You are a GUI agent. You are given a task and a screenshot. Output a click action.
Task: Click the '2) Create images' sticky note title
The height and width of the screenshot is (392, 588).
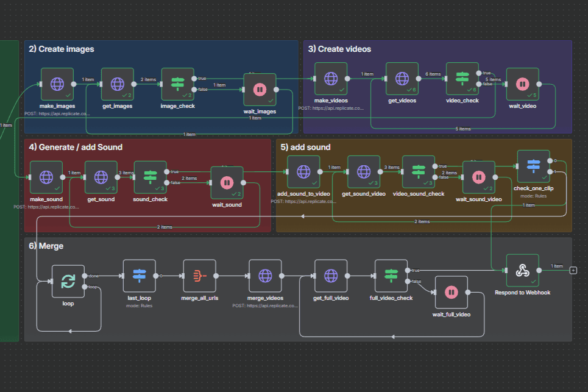pyautogui.click(x=62, y=49)
